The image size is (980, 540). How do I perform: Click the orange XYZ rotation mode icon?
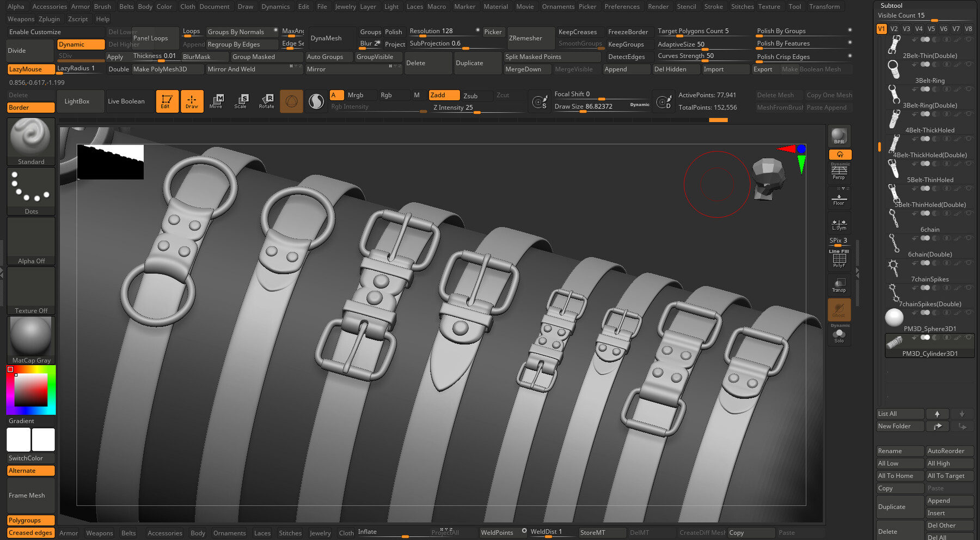point(840,155)
